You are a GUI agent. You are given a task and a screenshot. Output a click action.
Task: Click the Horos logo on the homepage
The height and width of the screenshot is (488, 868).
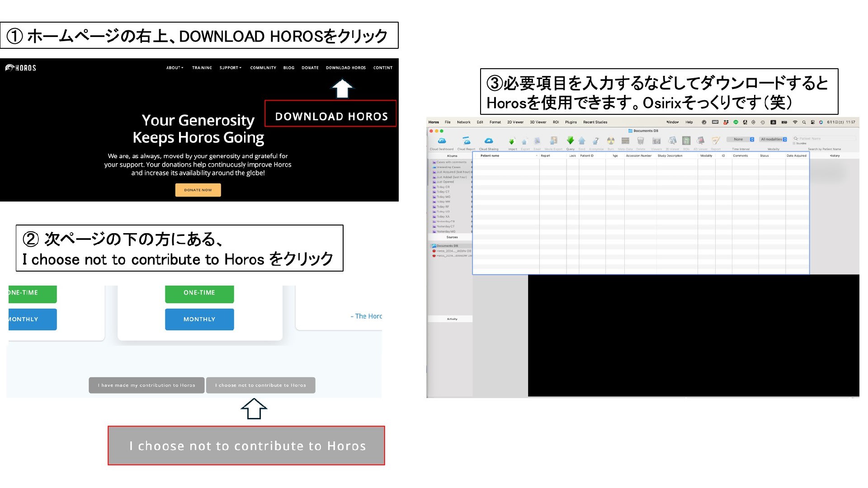[21, 68]
